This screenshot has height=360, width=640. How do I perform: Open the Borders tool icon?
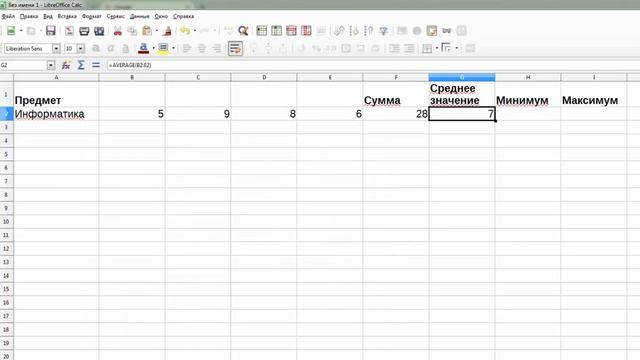click(x=427, y=48)
